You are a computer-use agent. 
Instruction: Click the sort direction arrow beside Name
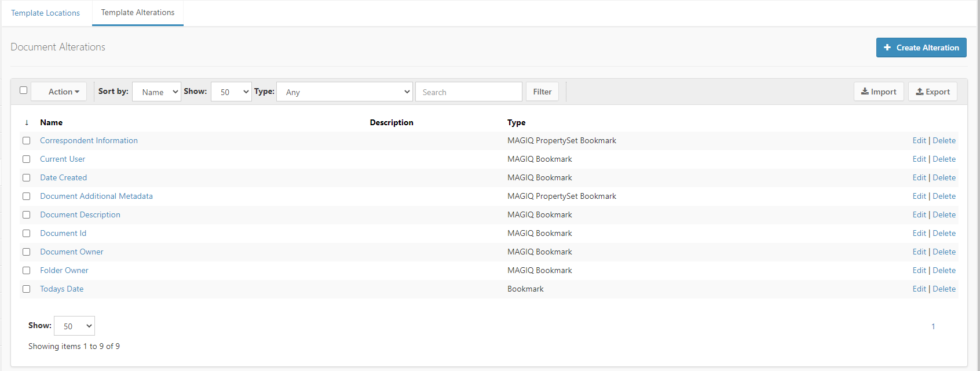click(27, 123)
